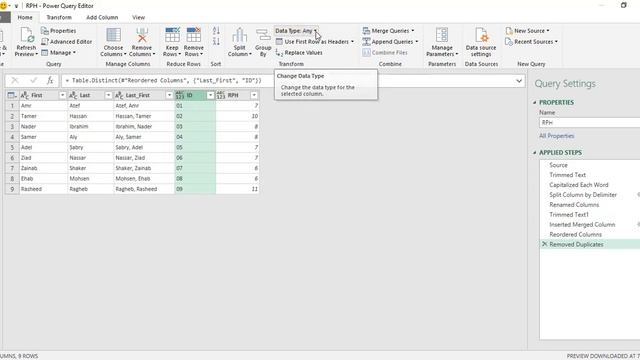Collapse the APPLIED STEPS section
The height and width of the screenshot is (360, 640).
point(535,152)
